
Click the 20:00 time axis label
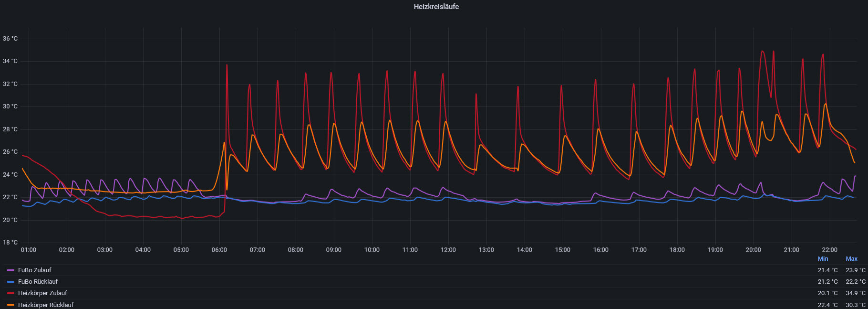754,250
